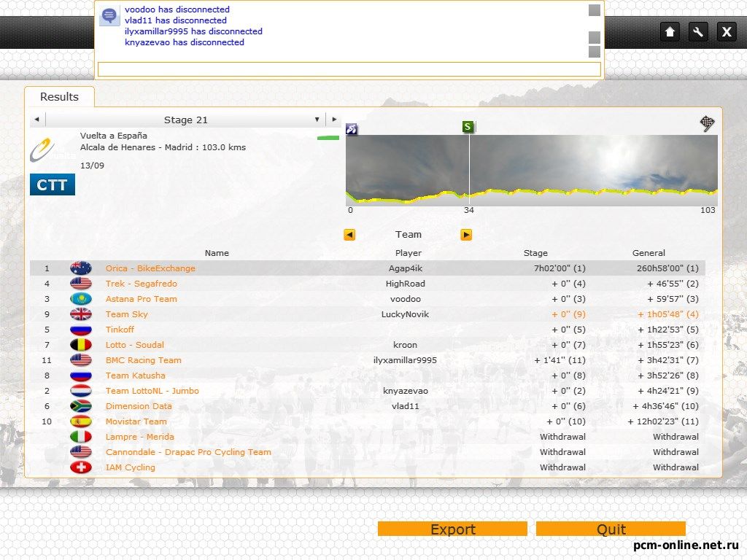747x560 pixels.
Task: Click the home icon in top bar
Action: click(670, 32)
